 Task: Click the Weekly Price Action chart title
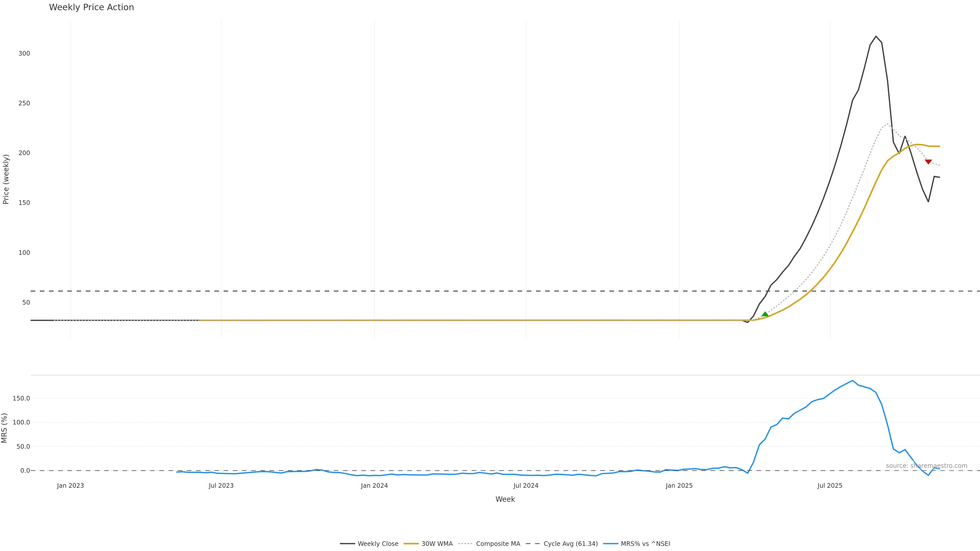tap(91, 7)
